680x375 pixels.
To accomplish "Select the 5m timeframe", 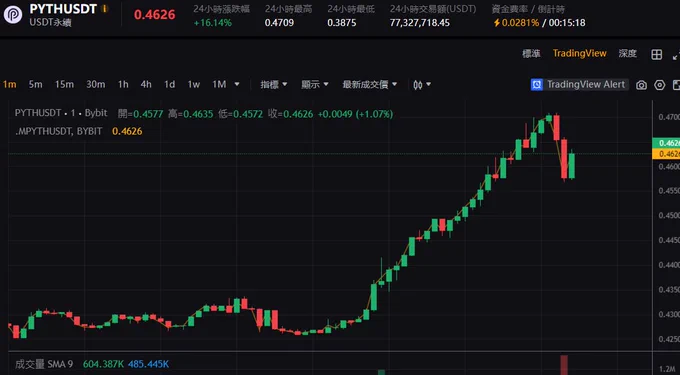I will 36,85.
